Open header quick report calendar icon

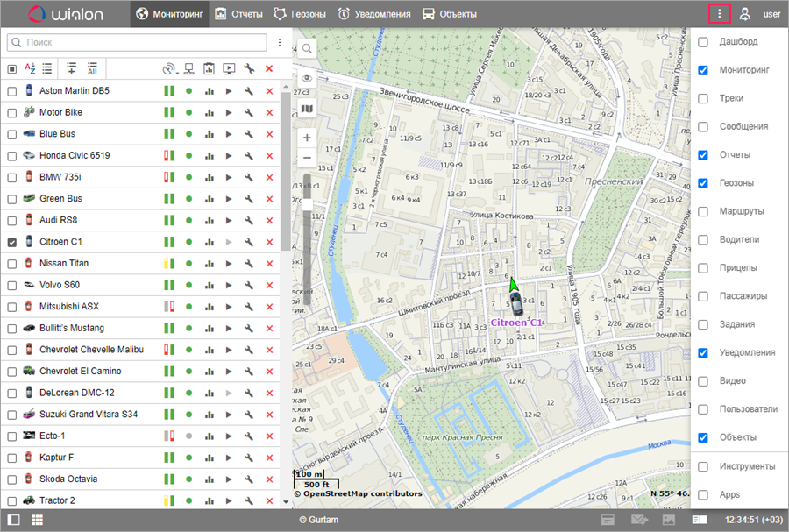[x=209, y=69]
